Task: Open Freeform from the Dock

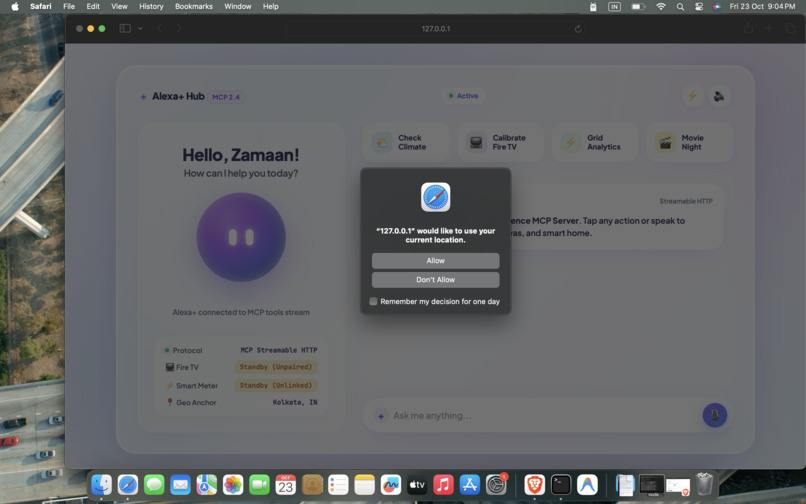Action: (391, 484)
